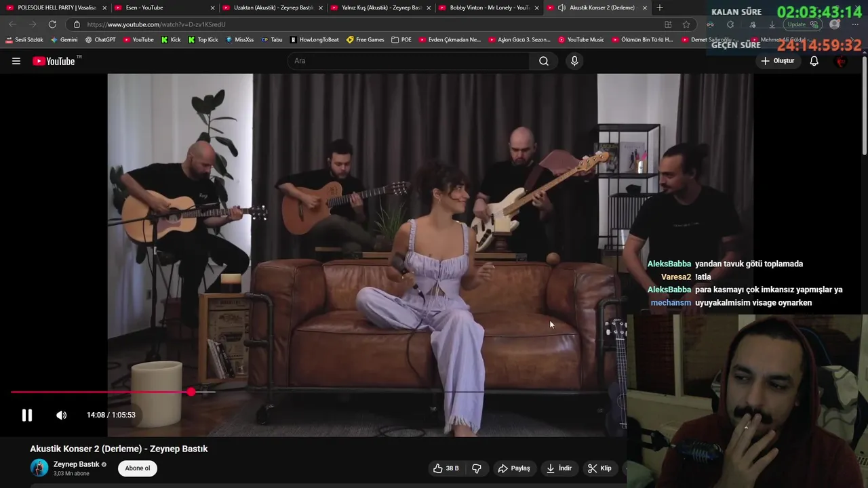Click the search magnifier button

(x=544, y=61)
